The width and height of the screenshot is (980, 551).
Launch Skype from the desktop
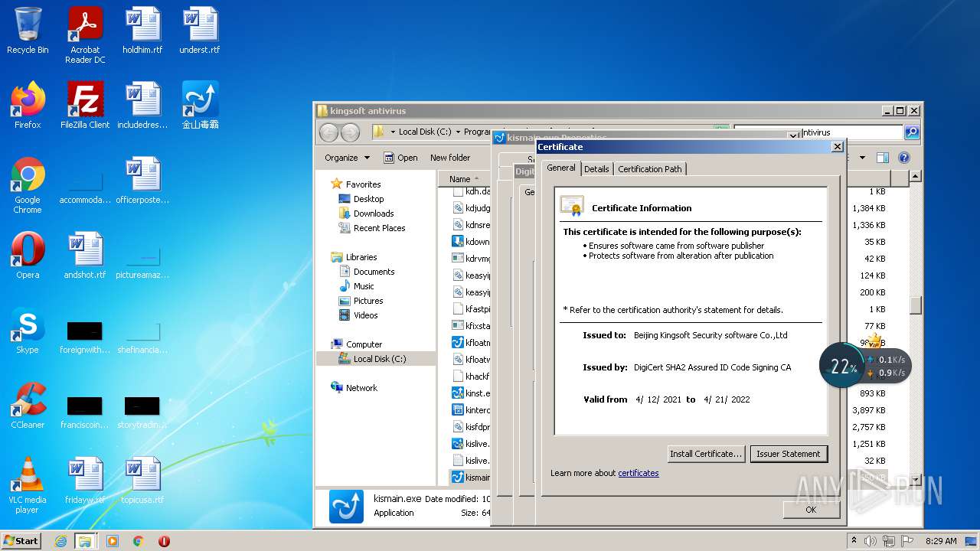click(x=28, y=331)
